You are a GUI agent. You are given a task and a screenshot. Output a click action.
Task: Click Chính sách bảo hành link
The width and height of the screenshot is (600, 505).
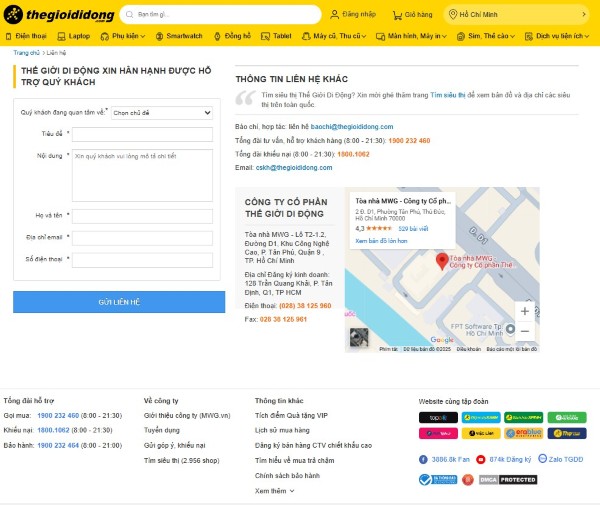tap(287, 476)
